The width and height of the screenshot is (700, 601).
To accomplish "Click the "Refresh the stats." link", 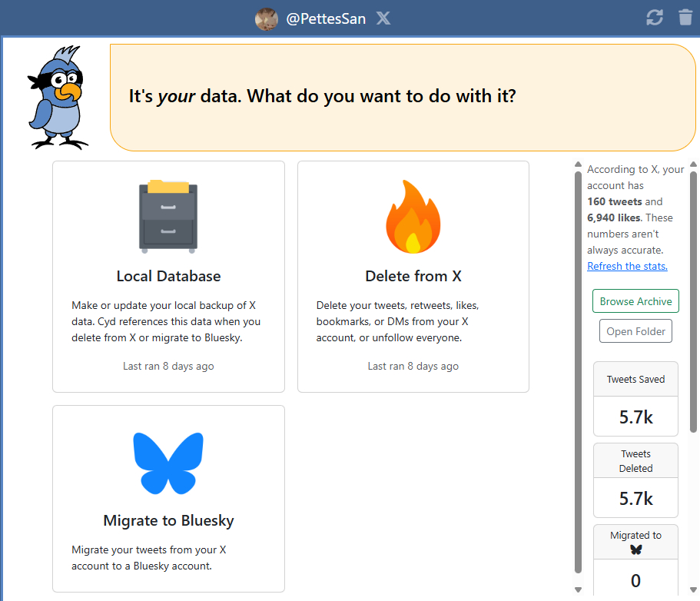I will pyautogui.click(x=627, y=266).
